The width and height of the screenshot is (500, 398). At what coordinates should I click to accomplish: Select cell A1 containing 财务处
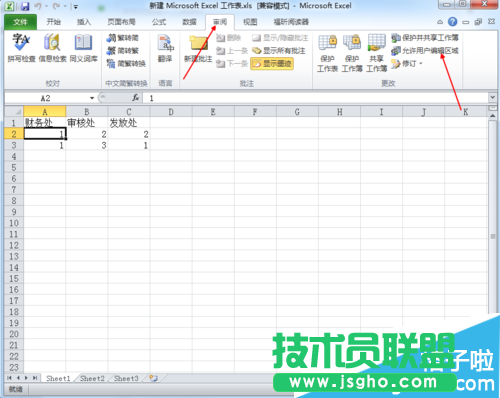[45, 123]
